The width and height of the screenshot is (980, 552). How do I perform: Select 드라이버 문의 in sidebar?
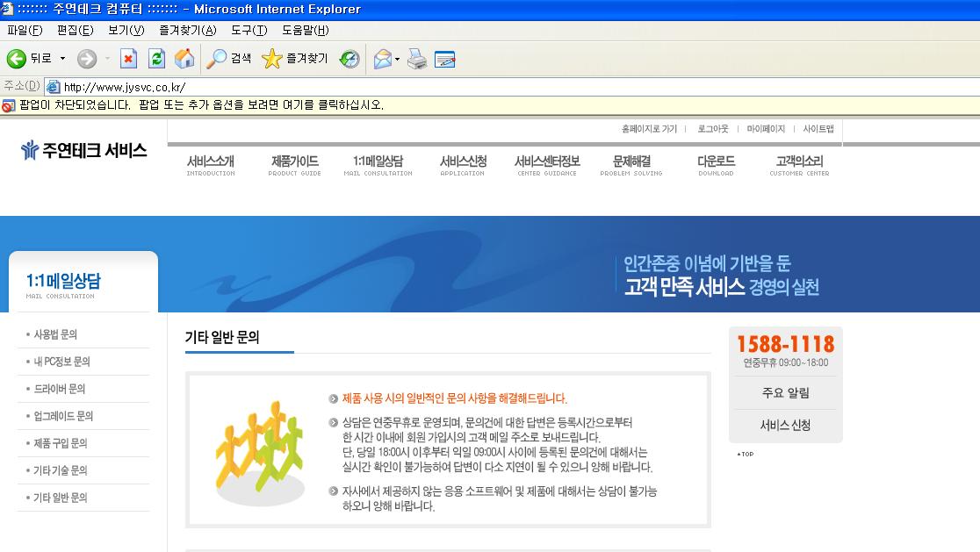[59, 389]
